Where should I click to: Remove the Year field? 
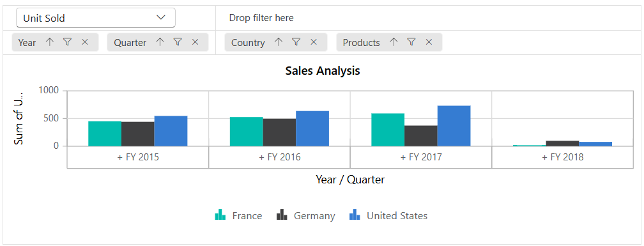click(x=85, y=42)
